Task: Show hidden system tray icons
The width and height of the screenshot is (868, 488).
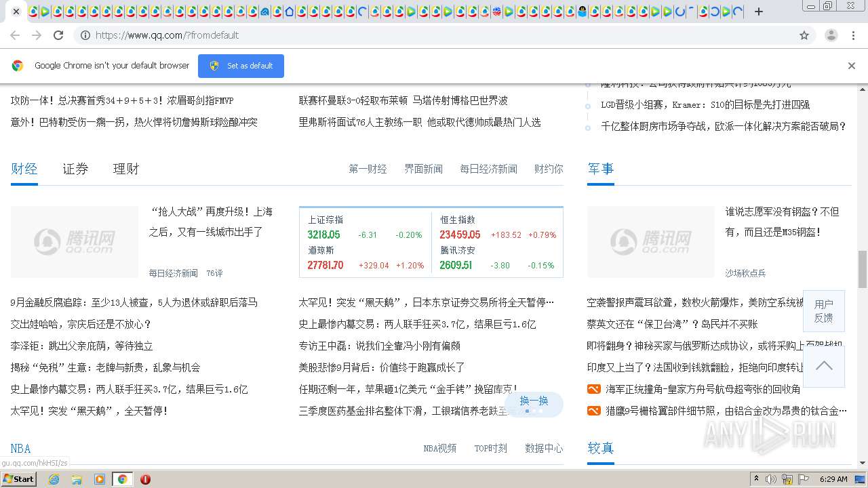Action: (757, 479)
